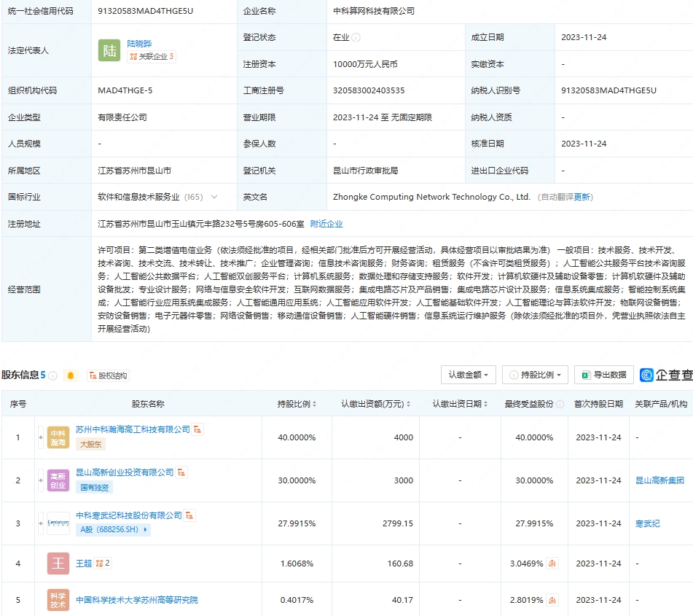Open the 认缴金额 dropdown filter
The width and height of the screenshot is (693, 616).
tap(468, 375)
